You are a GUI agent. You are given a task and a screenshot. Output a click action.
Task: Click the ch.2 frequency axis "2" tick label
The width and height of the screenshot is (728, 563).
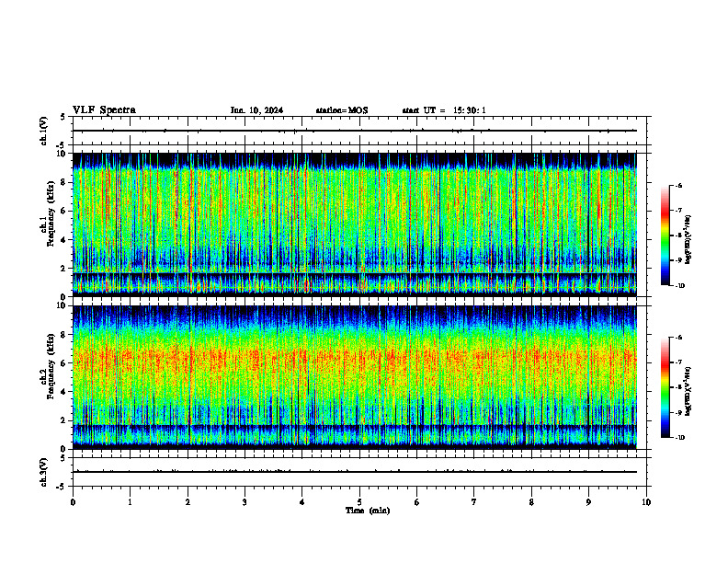64,420
